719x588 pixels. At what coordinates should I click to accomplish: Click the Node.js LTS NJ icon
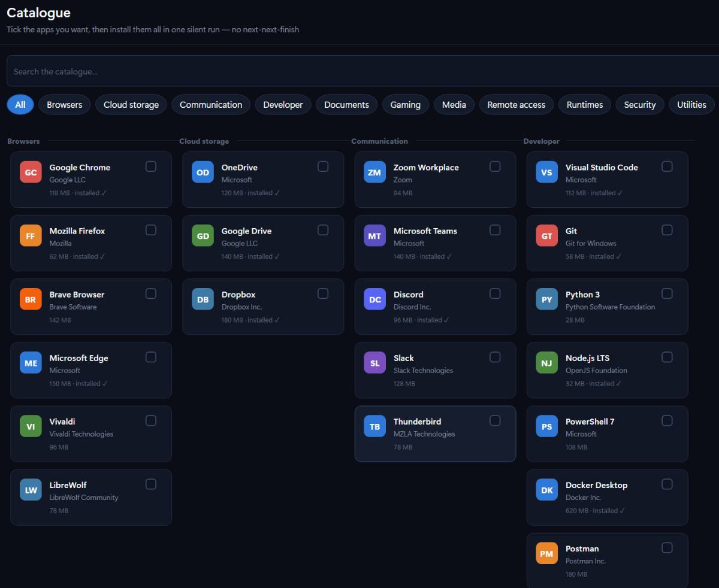546,363
